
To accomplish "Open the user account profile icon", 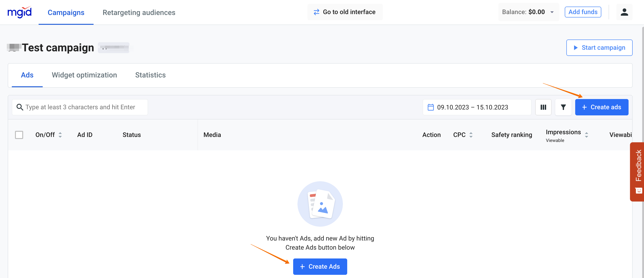I will tap(624, 12).
